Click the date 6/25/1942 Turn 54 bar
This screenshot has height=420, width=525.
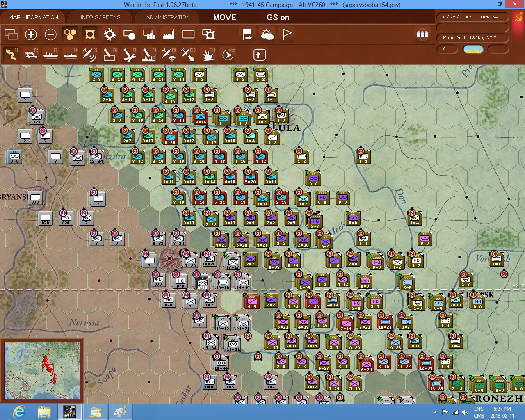472,17
